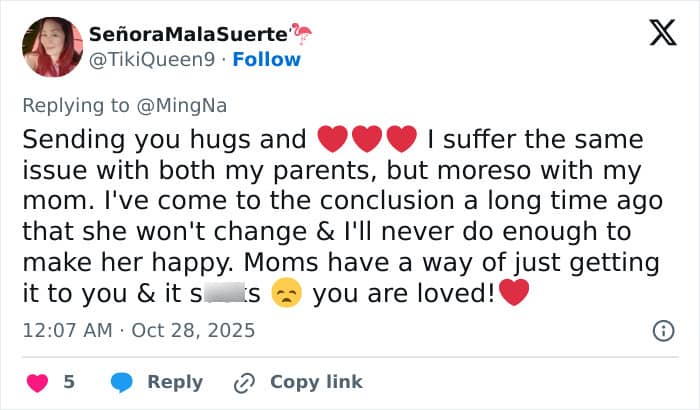Viewport: 700px width, 410px height.
Task: Click the single red heart ending the tweet
Action: [x=513, y=295]
